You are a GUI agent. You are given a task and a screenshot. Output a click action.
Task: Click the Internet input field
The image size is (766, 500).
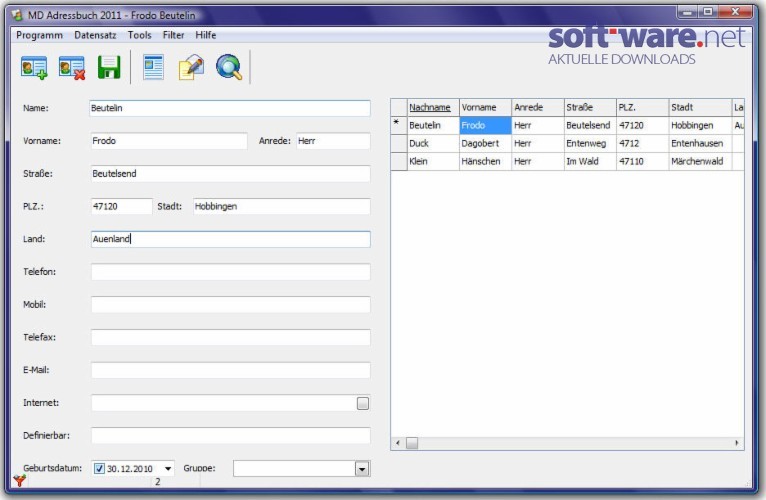point(224,403)
